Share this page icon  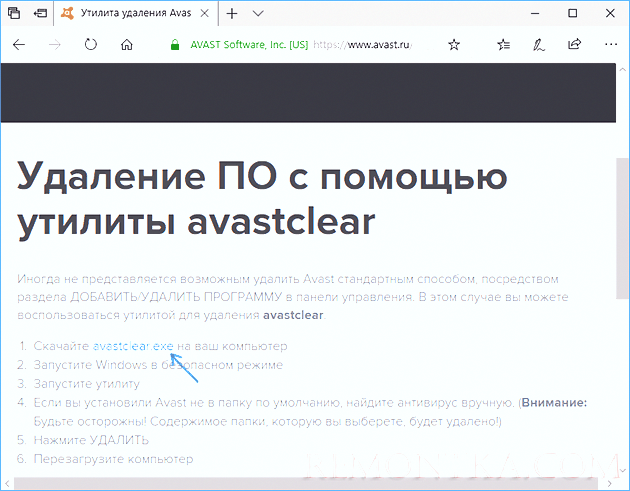coord(575,44)
